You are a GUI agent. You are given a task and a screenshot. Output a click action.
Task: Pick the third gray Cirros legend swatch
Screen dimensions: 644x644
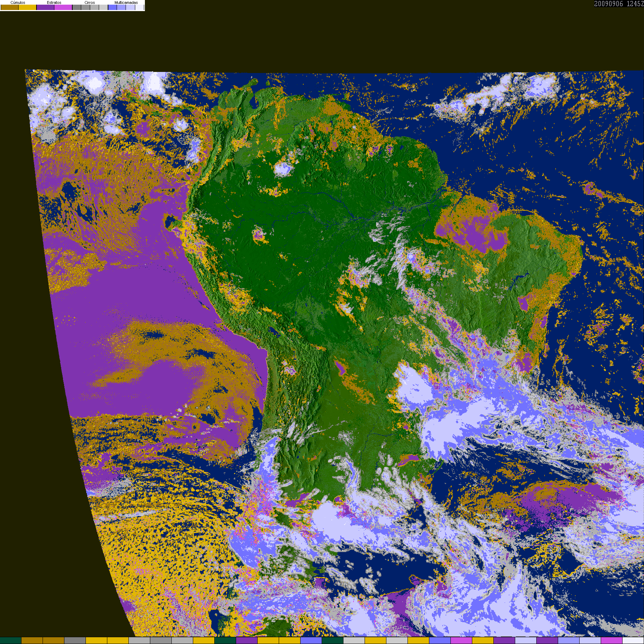click(94, 7)
